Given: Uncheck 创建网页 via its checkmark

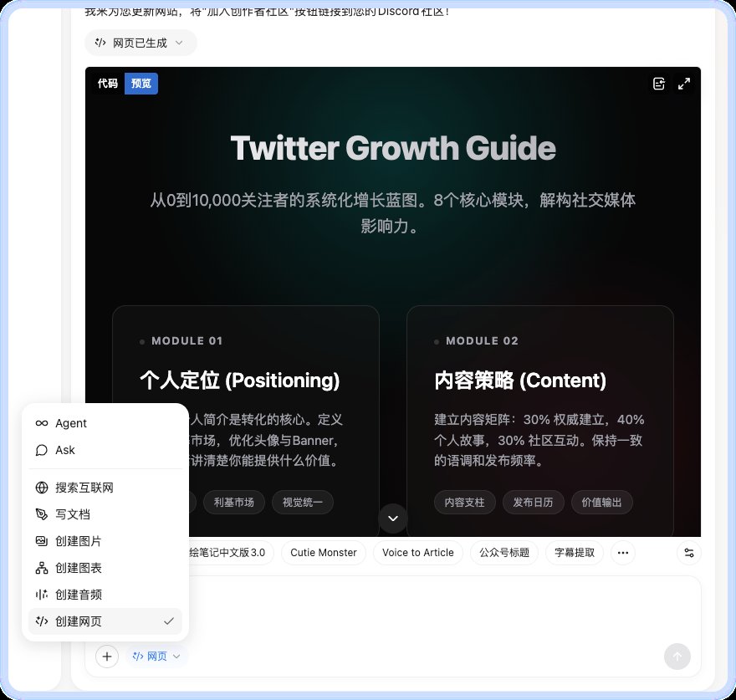Looking at the screenshot, I should [x=169, y=621].
